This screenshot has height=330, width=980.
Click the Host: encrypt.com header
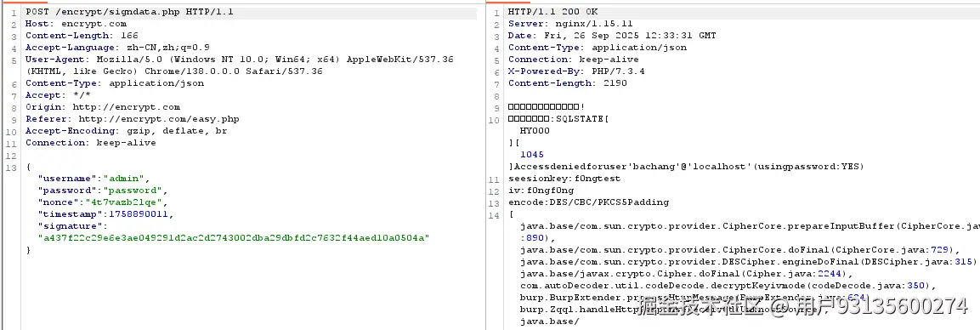pos(76,24)
